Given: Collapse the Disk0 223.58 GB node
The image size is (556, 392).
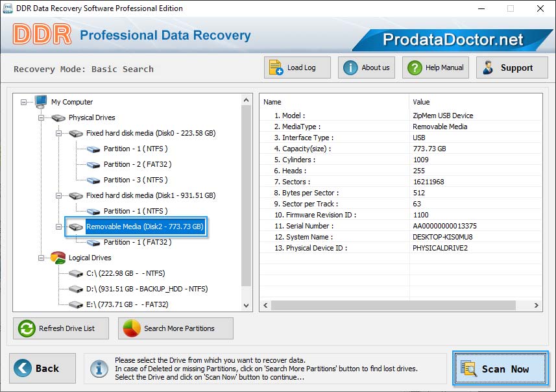Looking at the screenshot, I should click(59, 134).
